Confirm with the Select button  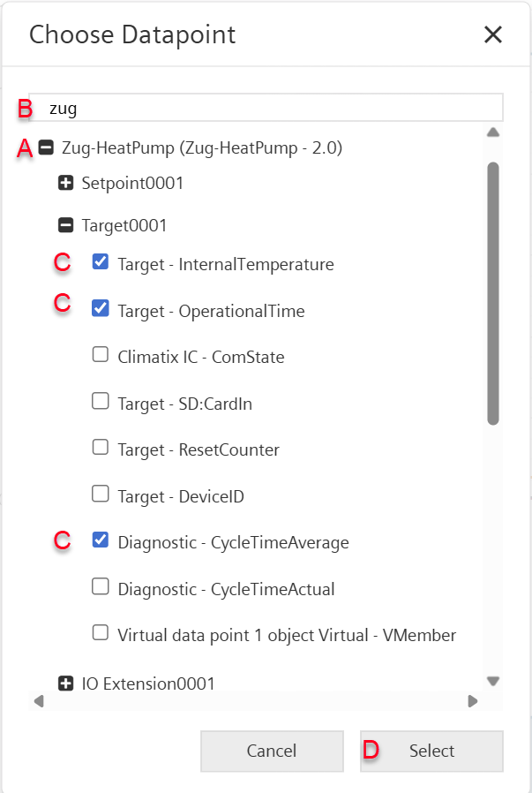pos(431,751)
